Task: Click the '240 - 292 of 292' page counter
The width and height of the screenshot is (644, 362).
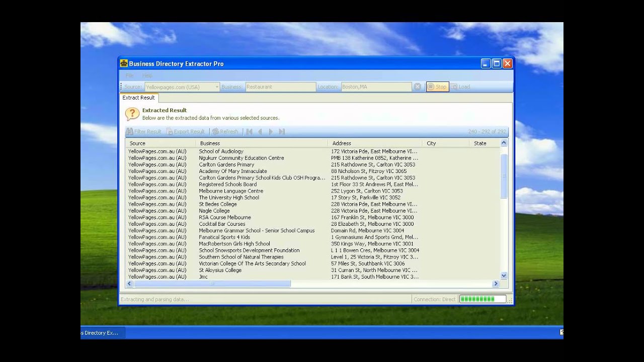Action: [x=487, y=132]
